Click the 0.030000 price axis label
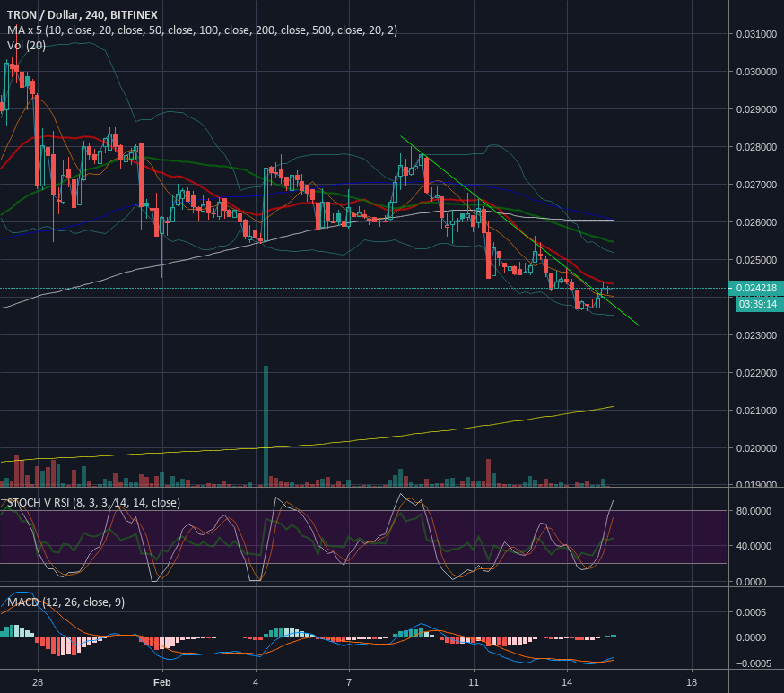The width and height of the screenshot is (784, 693). tap(756, 72)
